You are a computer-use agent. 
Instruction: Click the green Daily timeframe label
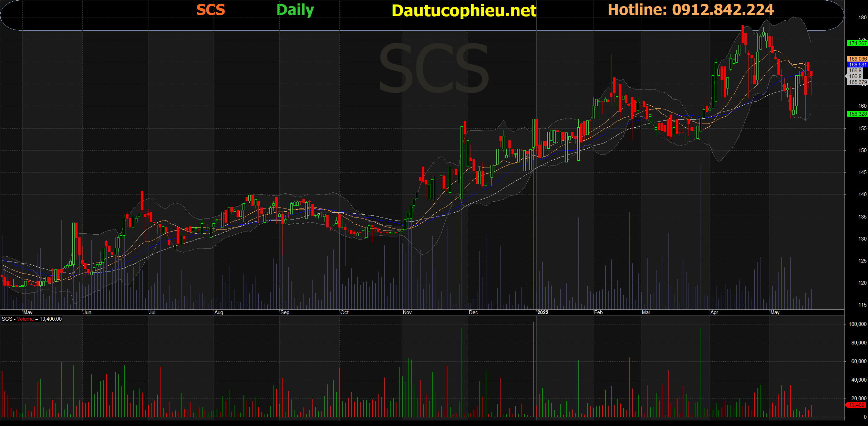(295, 10)
